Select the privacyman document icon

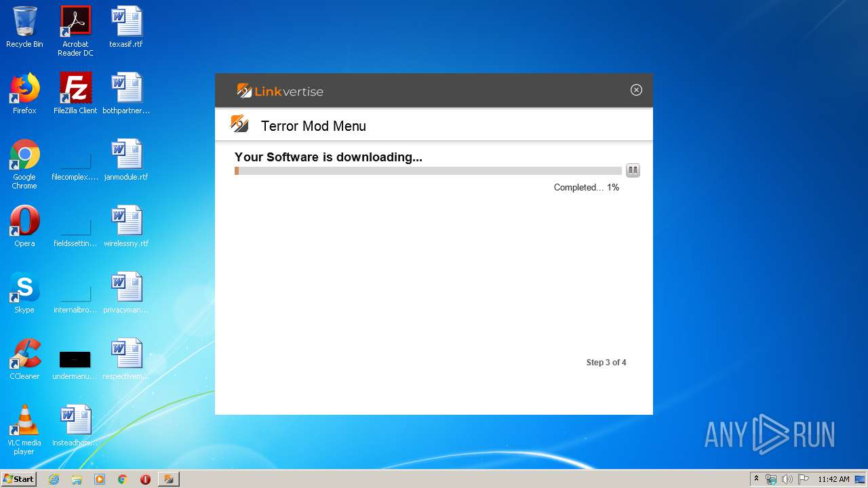pos(126,293)
